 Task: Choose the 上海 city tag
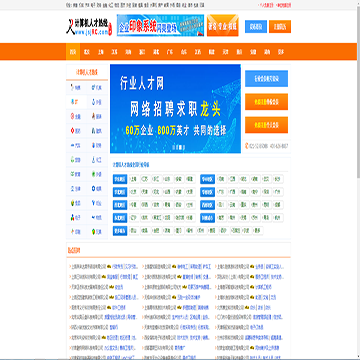coord(134,179)
